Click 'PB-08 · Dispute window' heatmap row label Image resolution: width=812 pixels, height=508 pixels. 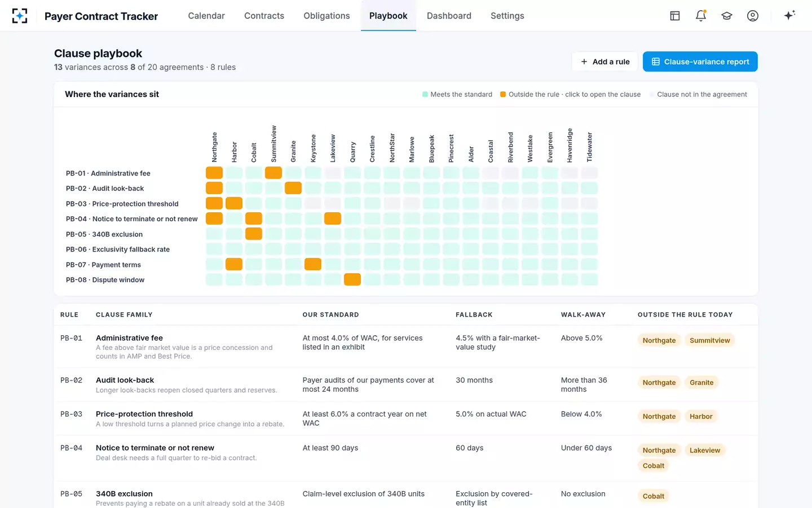[x=105, y=279]
